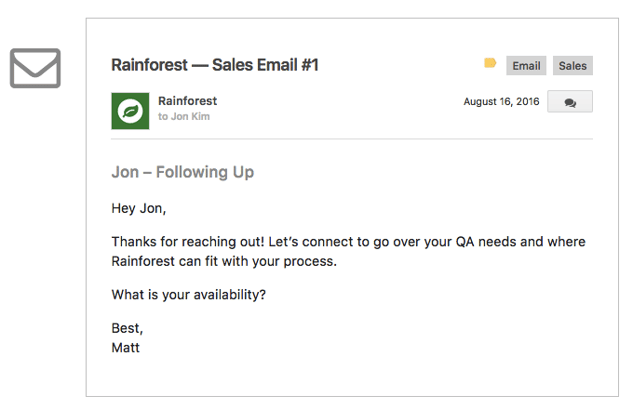Image resolution: width=633 pixels, height=409 pixels.
Task: Click the signature name Matt
Action: [x=126, y=348]
